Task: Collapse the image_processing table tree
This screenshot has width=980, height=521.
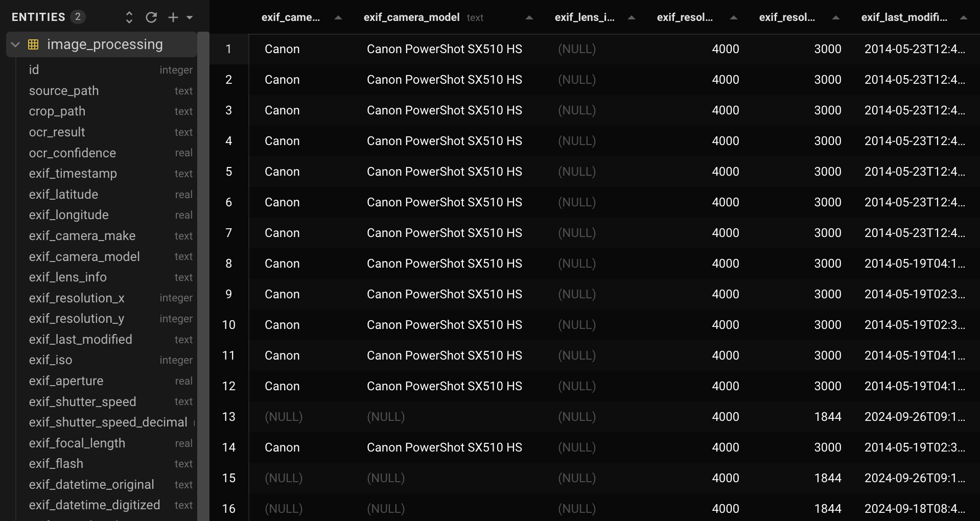Action: (x=15, y=44)
